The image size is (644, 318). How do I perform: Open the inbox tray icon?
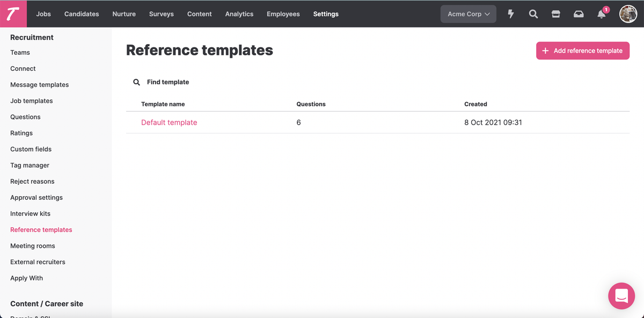pos(579,14)
